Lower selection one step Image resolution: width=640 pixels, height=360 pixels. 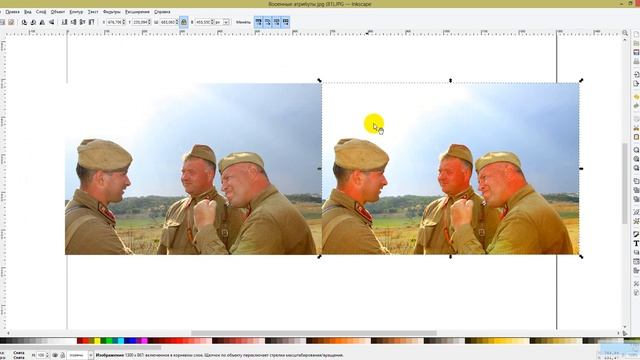(x=73, y=22)
